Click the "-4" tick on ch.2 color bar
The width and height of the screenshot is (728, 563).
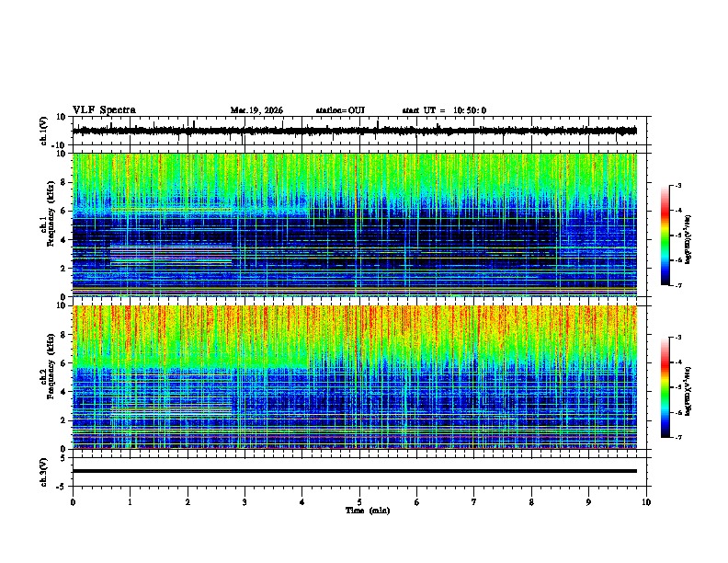tap(678, 362)
